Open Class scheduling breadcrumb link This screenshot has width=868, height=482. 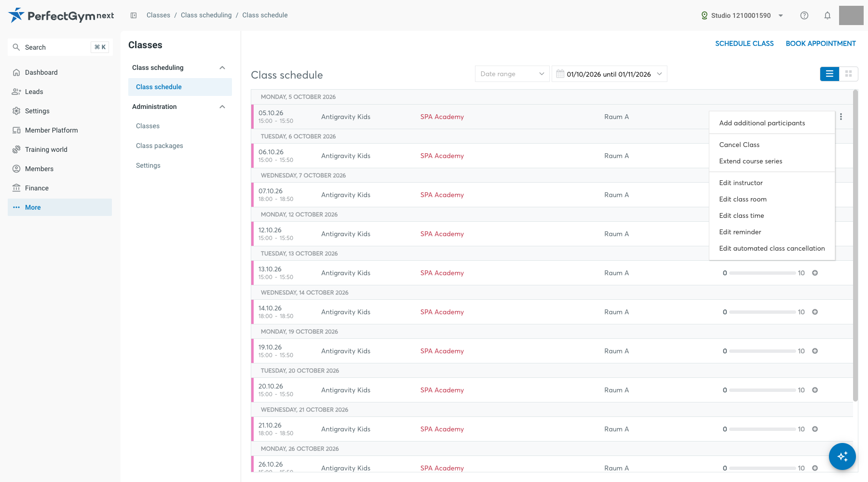pyautogui.click(x=206, y=15)
